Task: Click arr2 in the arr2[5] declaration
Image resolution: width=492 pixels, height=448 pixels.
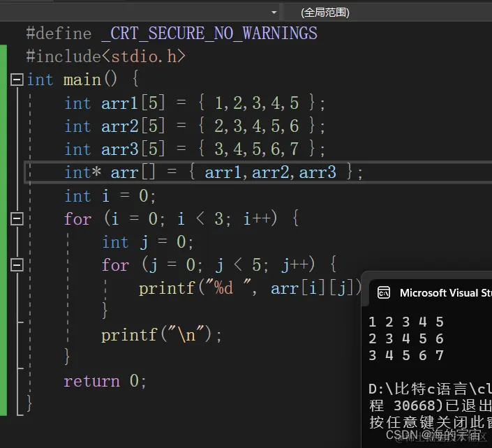Action: pyautogui.click(x=119, y=126)
